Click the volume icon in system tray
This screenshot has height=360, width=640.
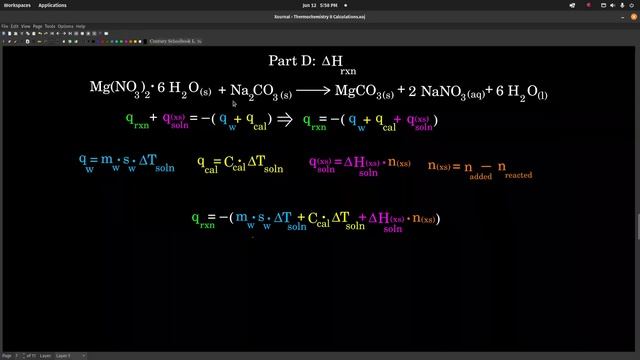click(612, 5)
